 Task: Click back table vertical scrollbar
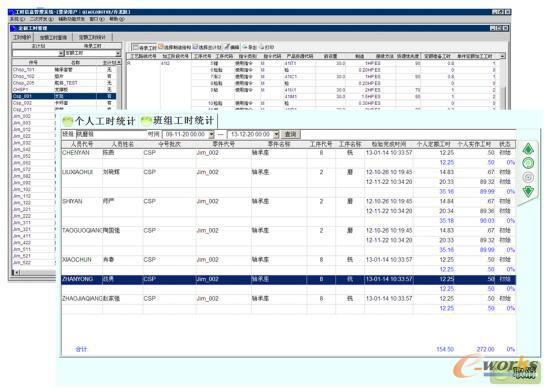(503, 84)
